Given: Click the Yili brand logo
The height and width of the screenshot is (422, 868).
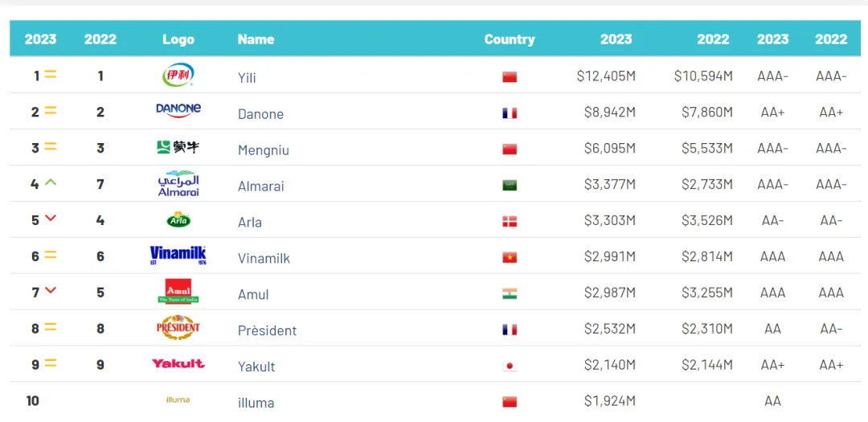Looking at the screenshot, I should [178, 75].
